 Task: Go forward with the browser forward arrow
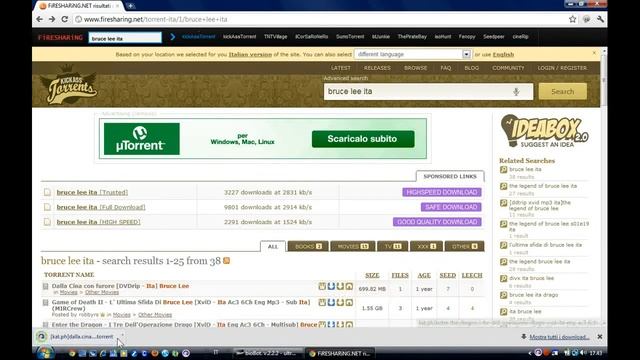[52, 19]
